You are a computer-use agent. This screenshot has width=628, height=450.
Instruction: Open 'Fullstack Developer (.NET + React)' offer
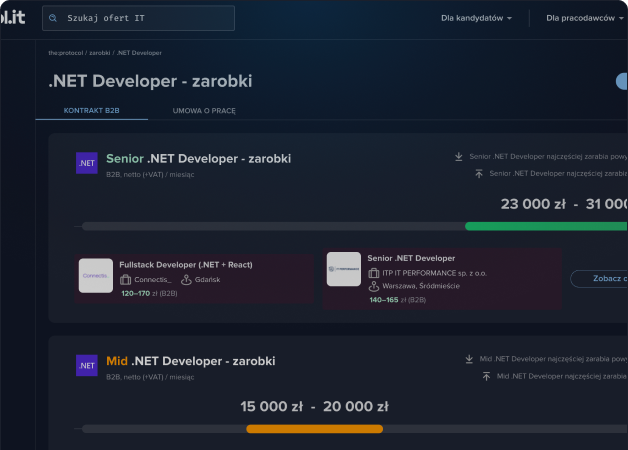(x=186, y=265)
